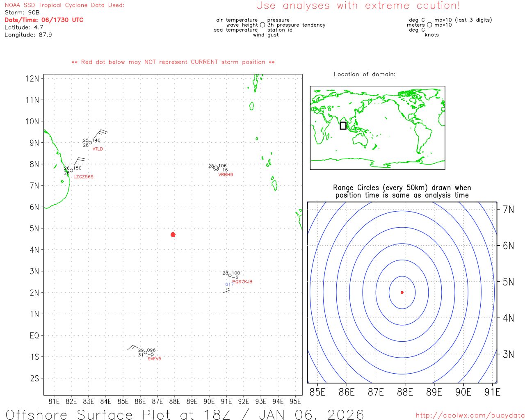Viewport: 525px width, 420px height.
Task: Click the VRBH9 station circle marker
Action: coord(216,168)
